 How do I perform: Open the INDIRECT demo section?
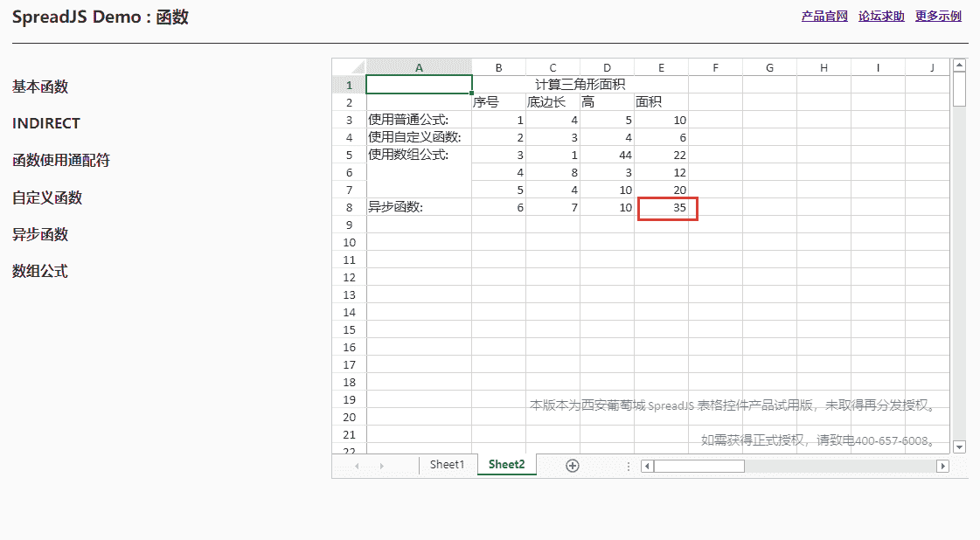pyautogui.click(x=46, y=124)
